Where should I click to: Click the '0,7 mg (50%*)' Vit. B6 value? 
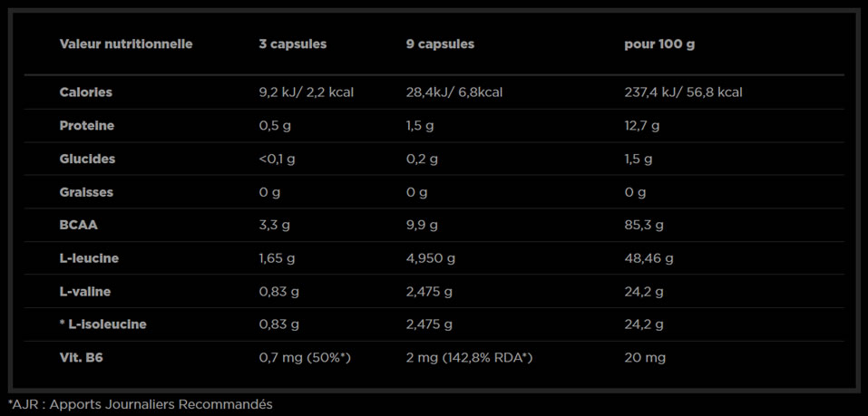[305, 358]
